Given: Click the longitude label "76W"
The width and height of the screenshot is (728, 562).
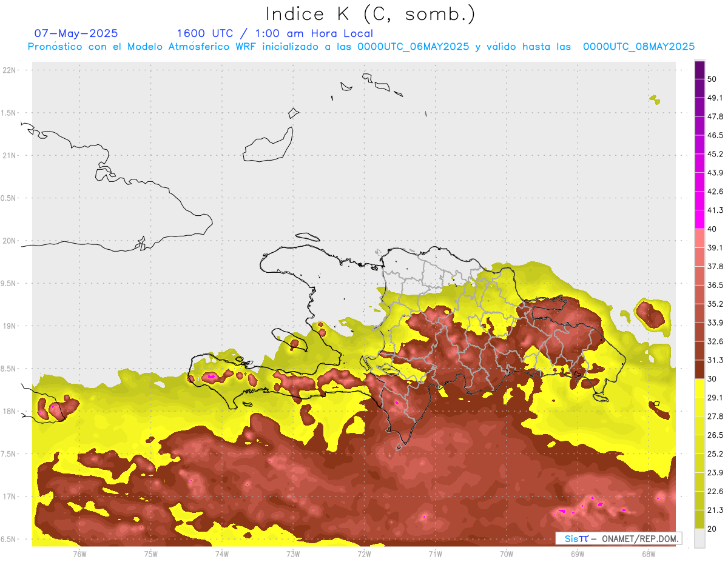Looking at the screenshot, I should (x=79, y=554).
